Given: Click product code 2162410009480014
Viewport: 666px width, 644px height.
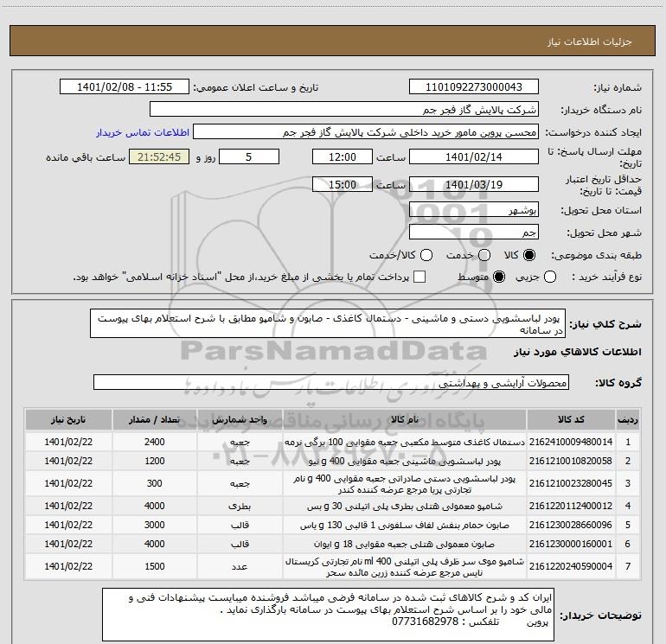Looking at the screenshot, I should 571,442.
